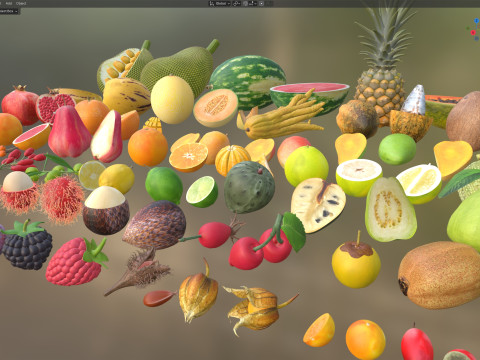Open the Add menu in the header

click(9, 3)
